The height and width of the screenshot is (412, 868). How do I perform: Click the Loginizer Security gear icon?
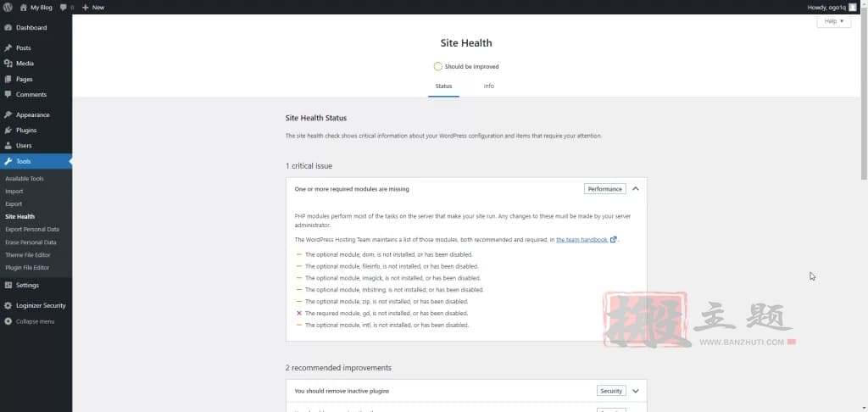click(x=8, y=306)
